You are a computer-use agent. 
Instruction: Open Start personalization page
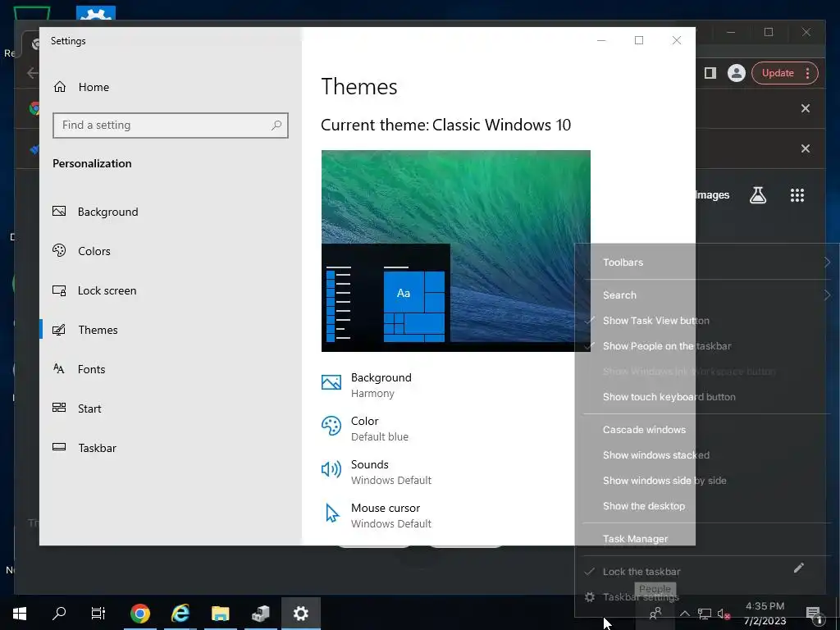(76, 409)
